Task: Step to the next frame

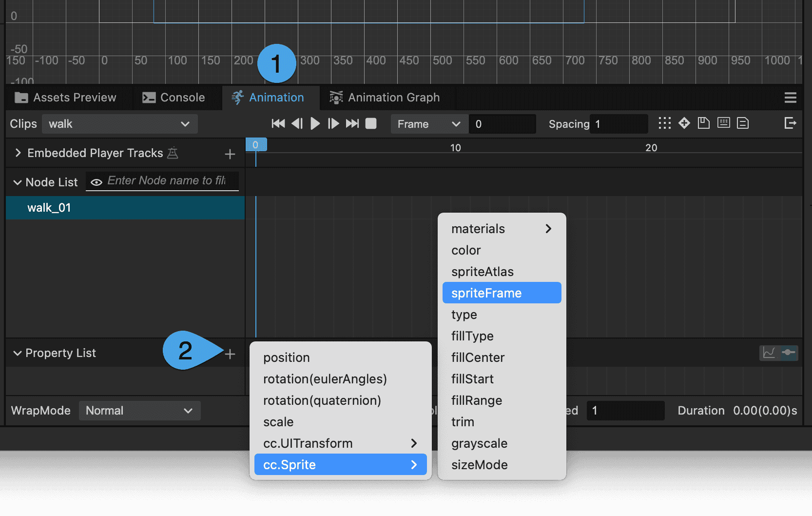Action: 333,124
